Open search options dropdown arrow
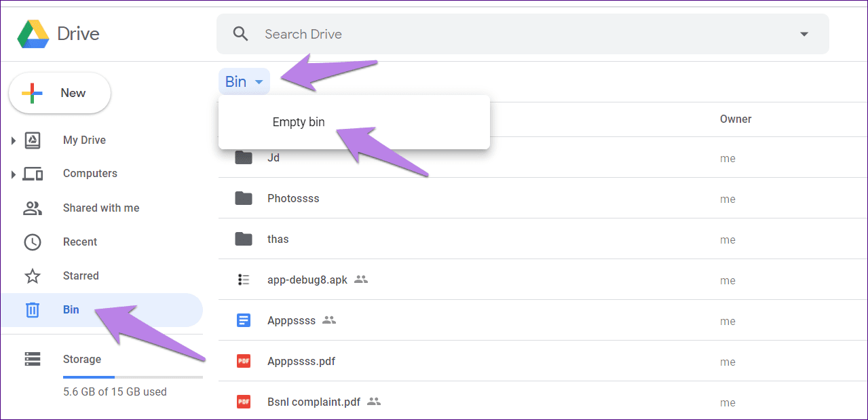The width and height of the screenshot is (868, 420). (x=804, y=35)
